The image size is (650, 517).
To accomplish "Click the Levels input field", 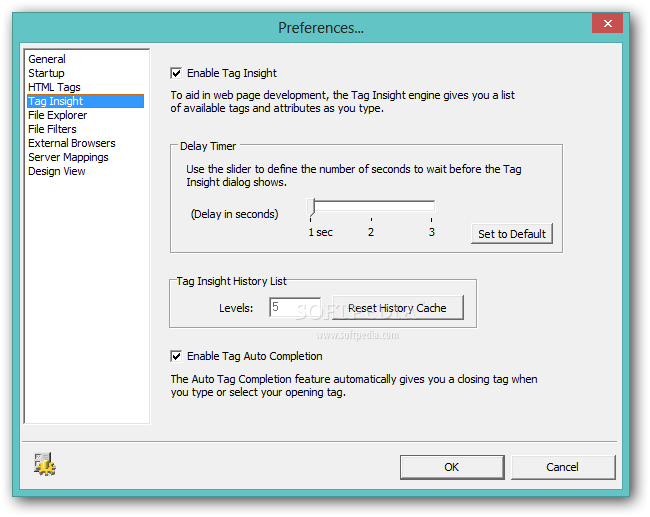I will coord(295,307).
